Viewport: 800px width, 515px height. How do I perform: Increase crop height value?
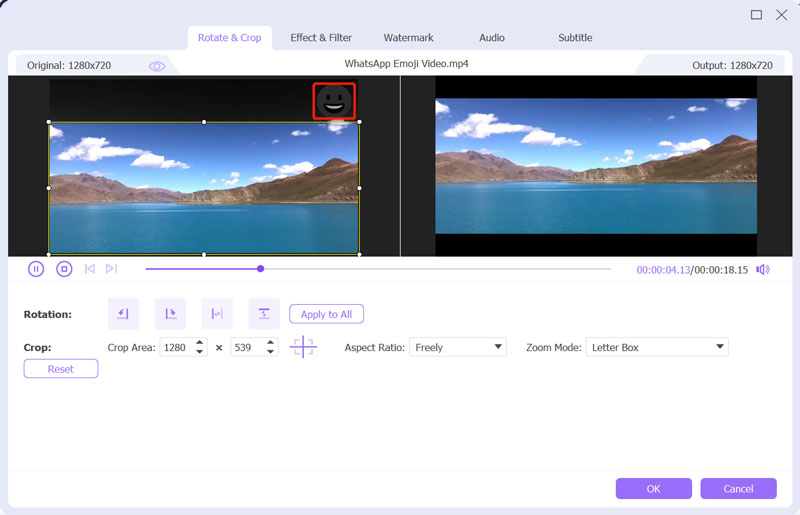click(270, 343)
